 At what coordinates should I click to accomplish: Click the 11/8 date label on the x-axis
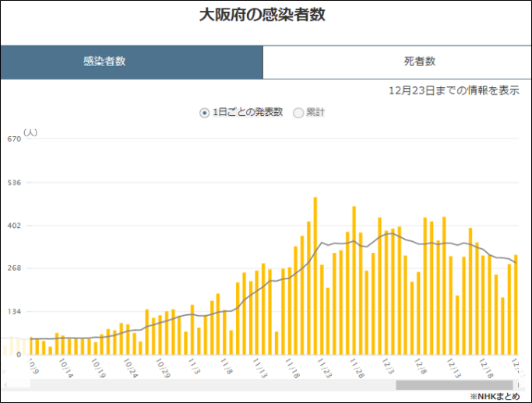(x=226, y=366)
